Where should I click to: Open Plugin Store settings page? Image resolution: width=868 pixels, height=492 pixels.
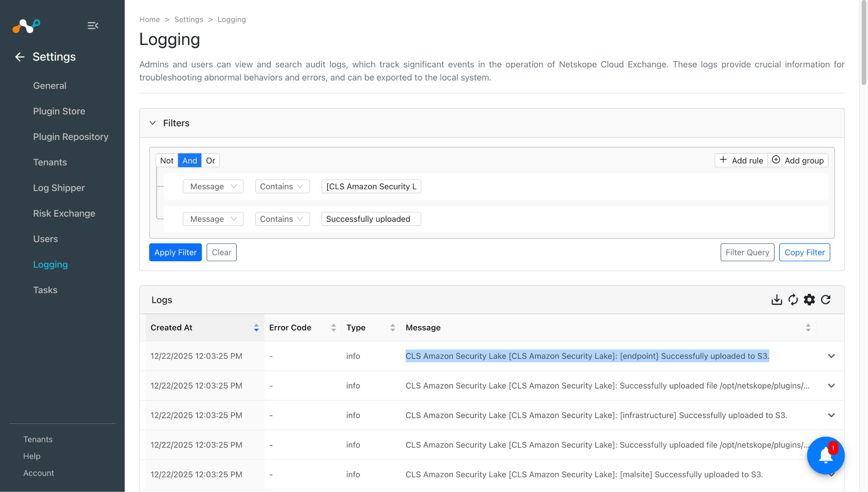(59, 111)
